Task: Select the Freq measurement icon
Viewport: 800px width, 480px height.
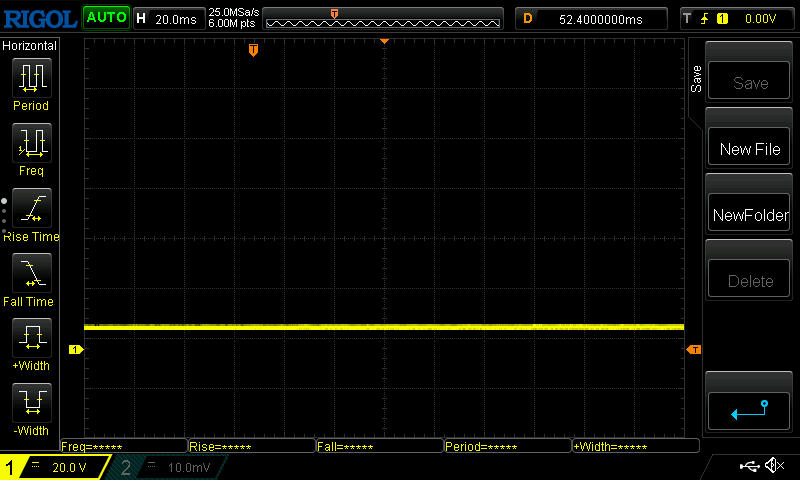Action: coord(32,143)
